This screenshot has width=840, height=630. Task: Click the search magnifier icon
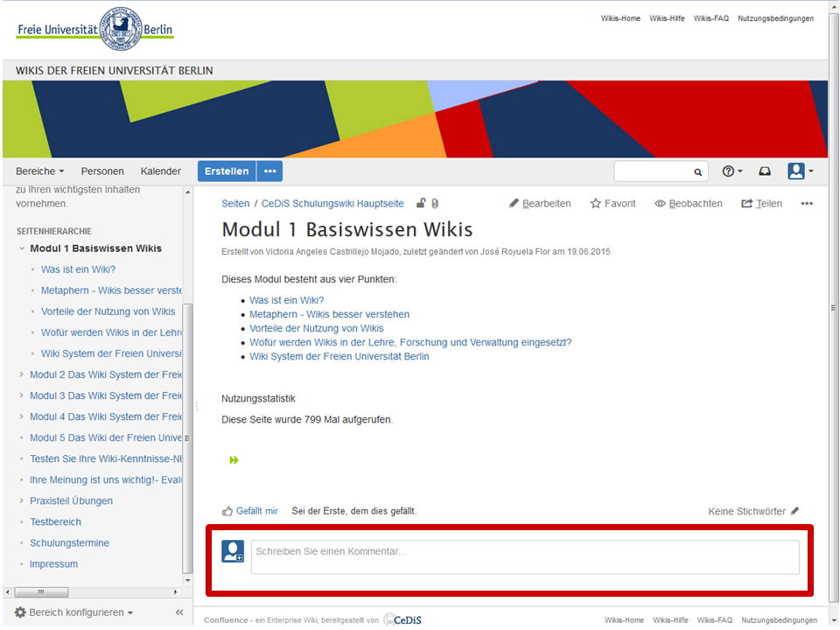click(697, 172)
